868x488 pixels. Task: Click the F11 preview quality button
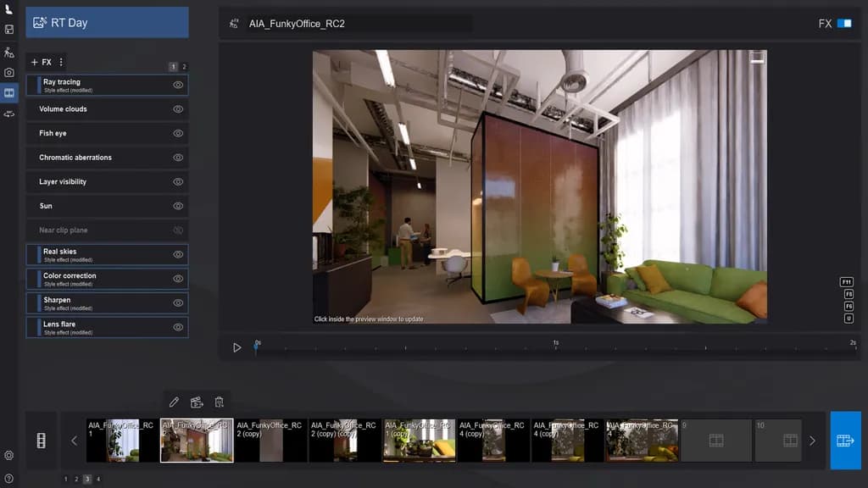[x=846, y=282]
